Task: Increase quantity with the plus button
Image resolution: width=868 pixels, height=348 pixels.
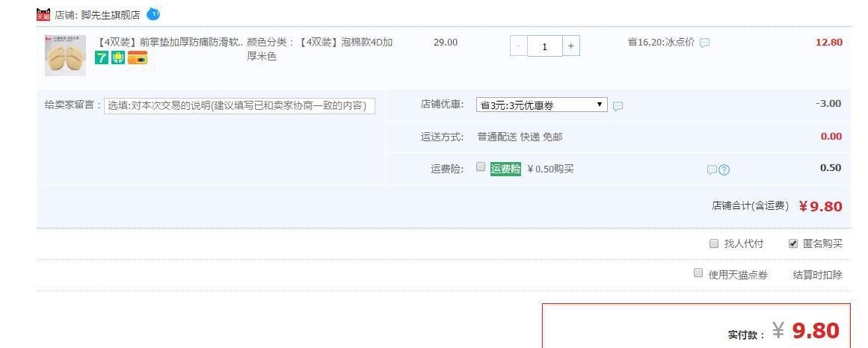Action: [570, 46]
